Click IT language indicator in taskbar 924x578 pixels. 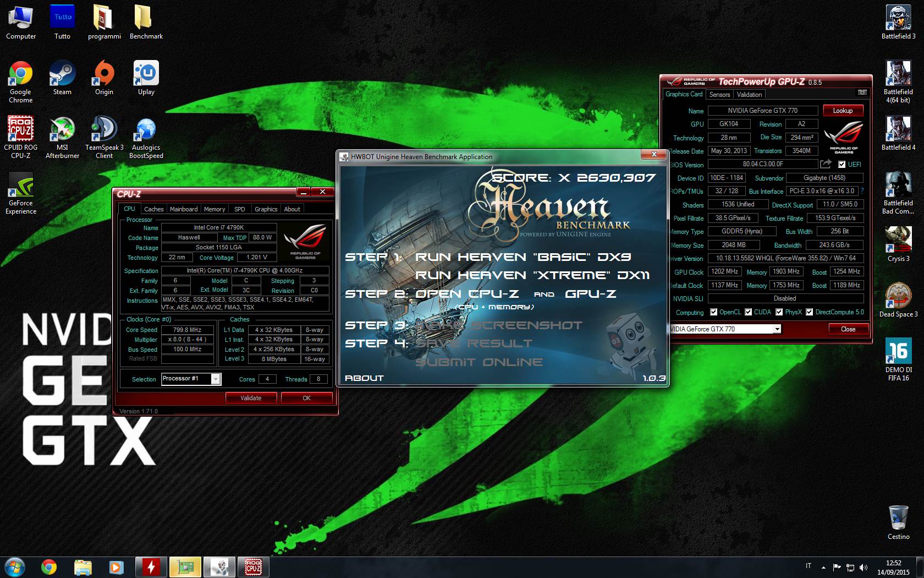pos(808,566)
